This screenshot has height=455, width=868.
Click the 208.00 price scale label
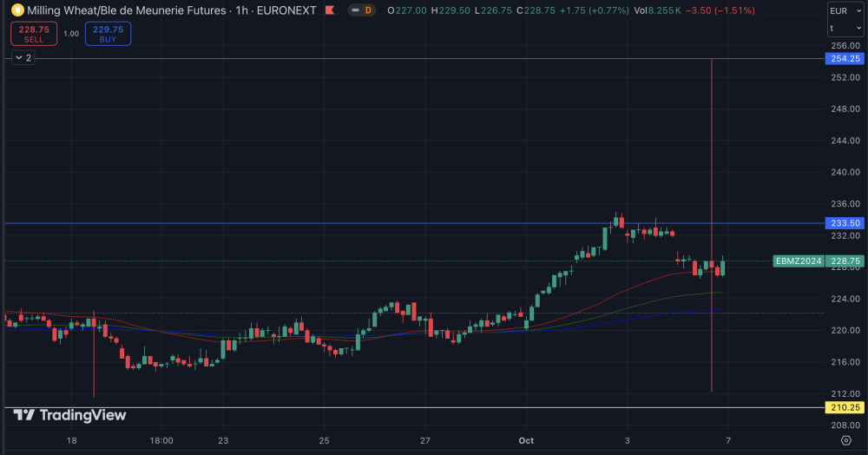[845, 425]
